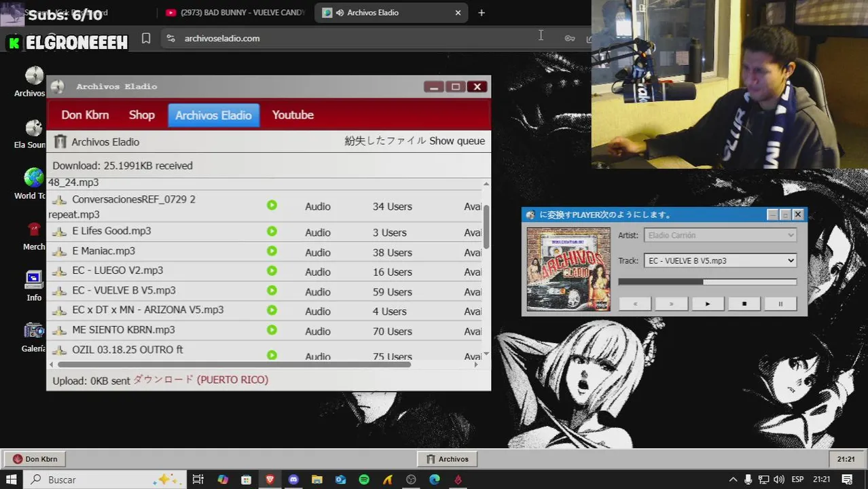Viewport: 868px width, 489px height.
Task: Close the Archivos Eladio browser tab
Action: (x=458, y=12)
